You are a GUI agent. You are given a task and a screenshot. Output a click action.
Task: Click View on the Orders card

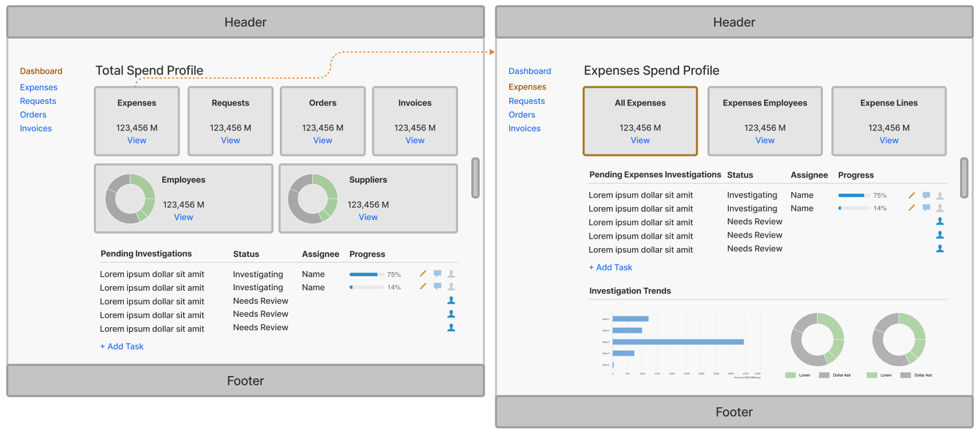tap(323, 140)
